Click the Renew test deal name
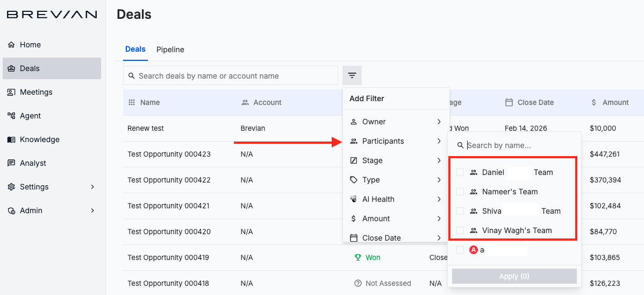Viewport: 644px width, 295px height. [146, 128]
